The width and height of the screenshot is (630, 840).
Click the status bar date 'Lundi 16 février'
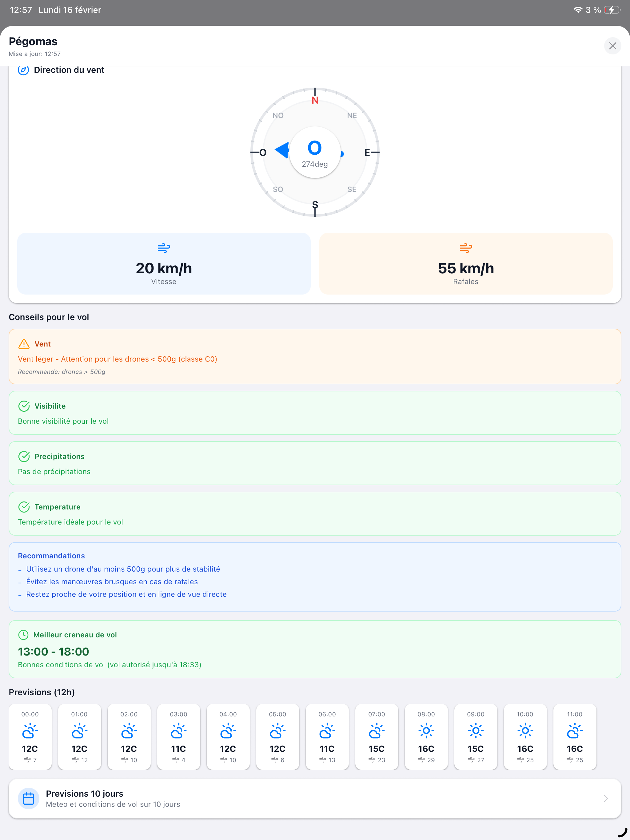pyautogui.click(x=70, y=10)
